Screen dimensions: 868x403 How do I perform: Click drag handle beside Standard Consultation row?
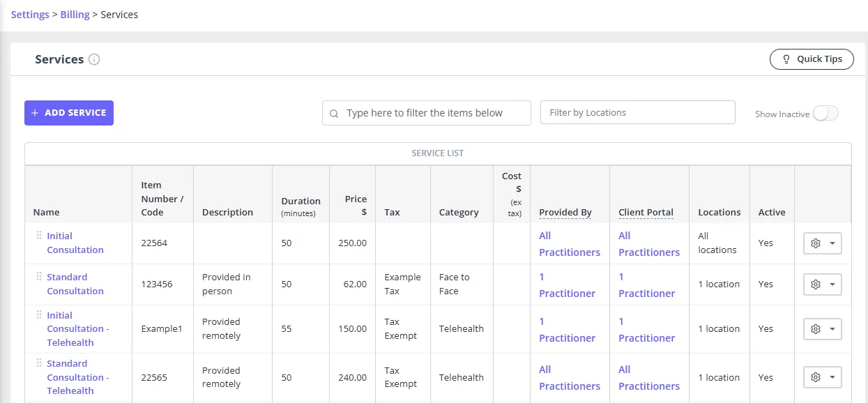(x=39, y=277)
